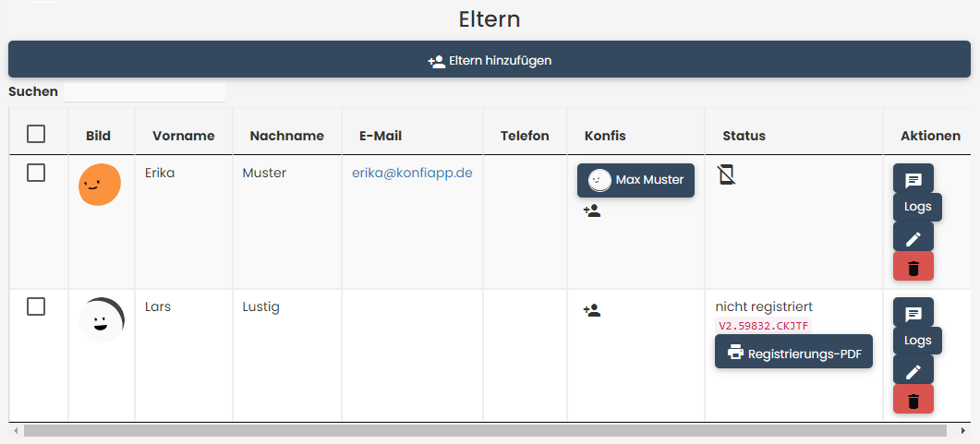Click Erika's orange avatar image
The image size is (980, 444).
(x=100, y=185)
